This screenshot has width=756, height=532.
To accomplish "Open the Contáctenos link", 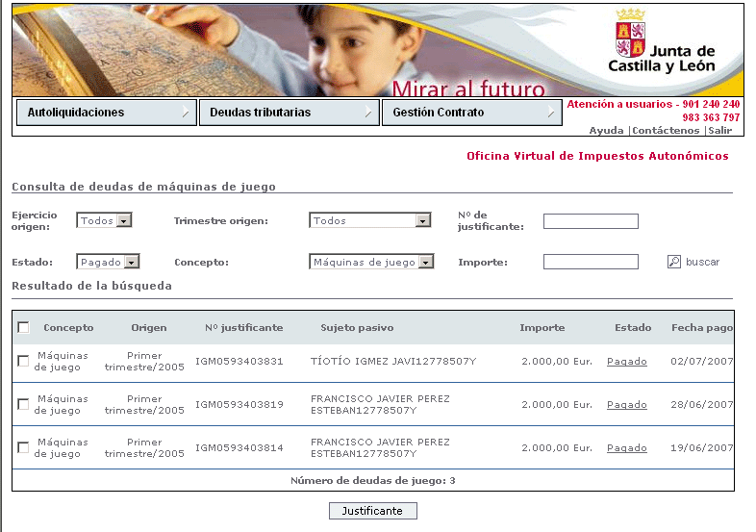I will (666, 130).
